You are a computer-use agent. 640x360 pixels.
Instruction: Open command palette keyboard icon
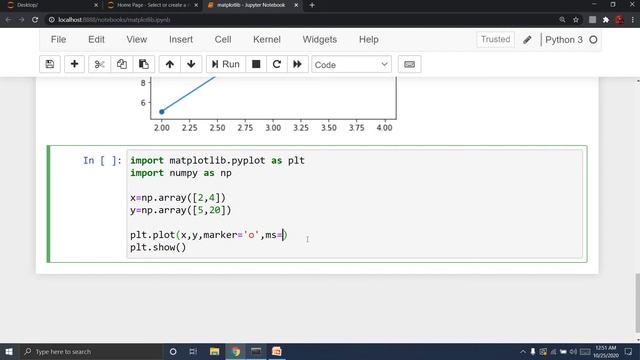(409, 64)
